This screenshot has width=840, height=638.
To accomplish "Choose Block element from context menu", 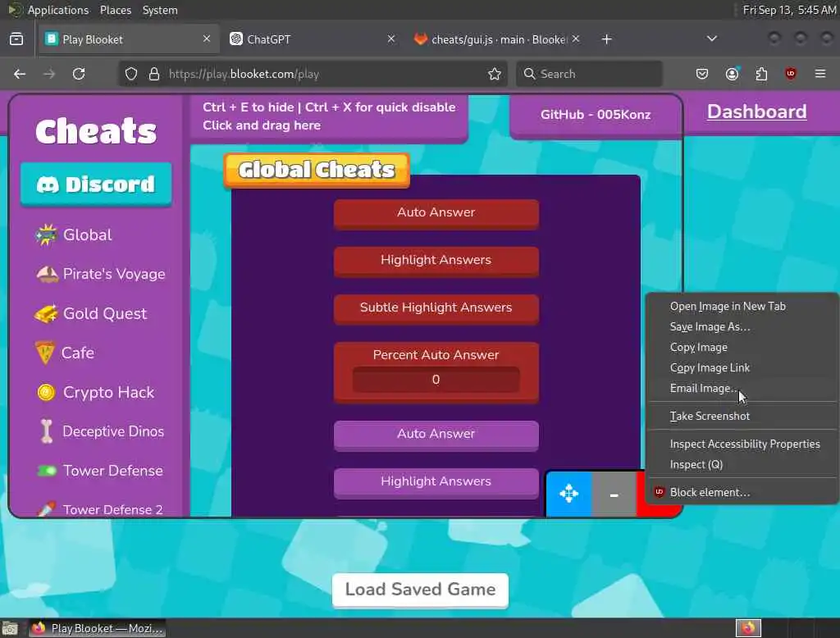I will pos(742,492).
